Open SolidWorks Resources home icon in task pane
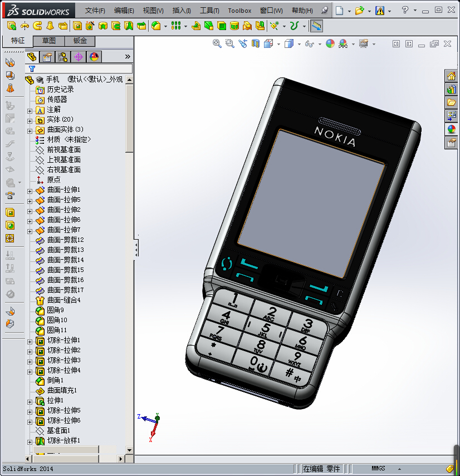 [x=451, y=76]
